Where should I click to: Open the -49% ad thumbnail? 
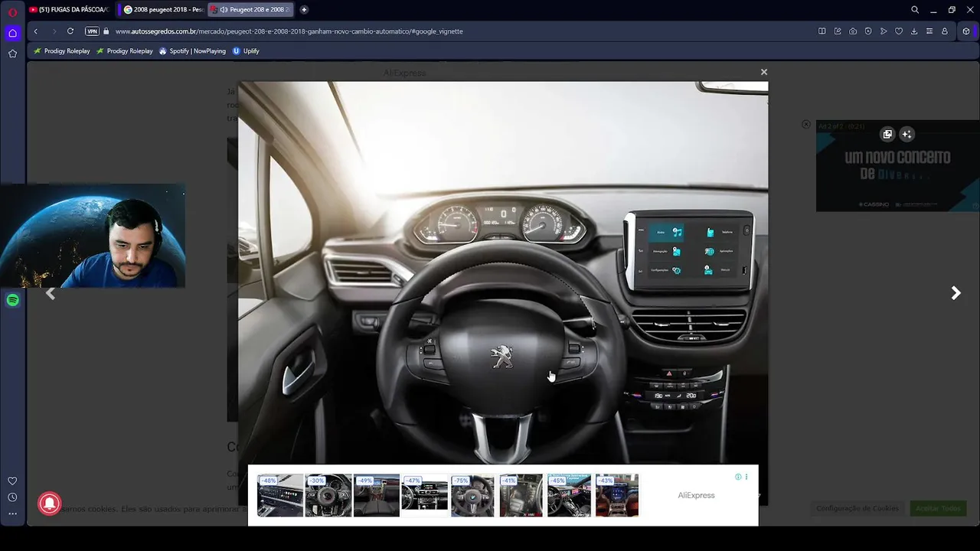click(377, 495)
